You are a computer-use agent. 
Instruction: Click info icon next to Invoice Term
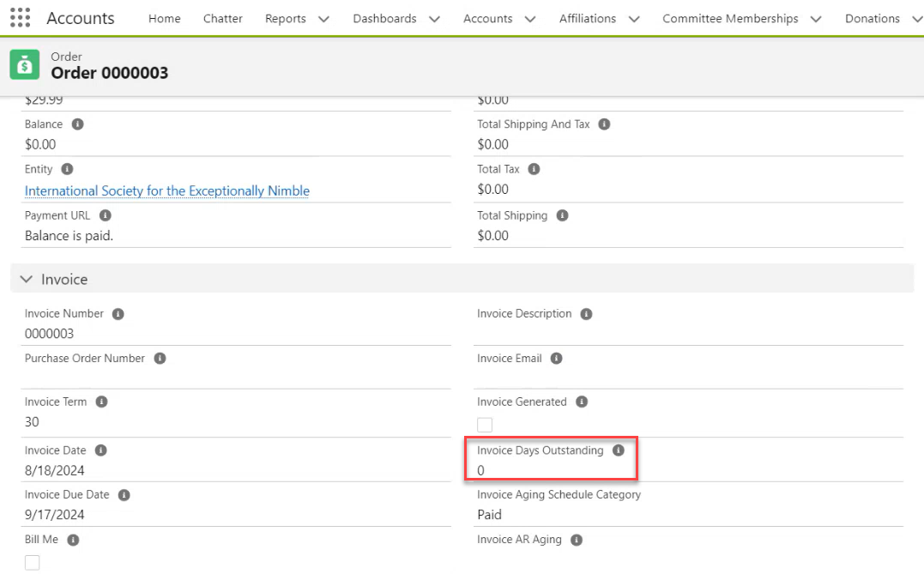(x=101, y=402)
